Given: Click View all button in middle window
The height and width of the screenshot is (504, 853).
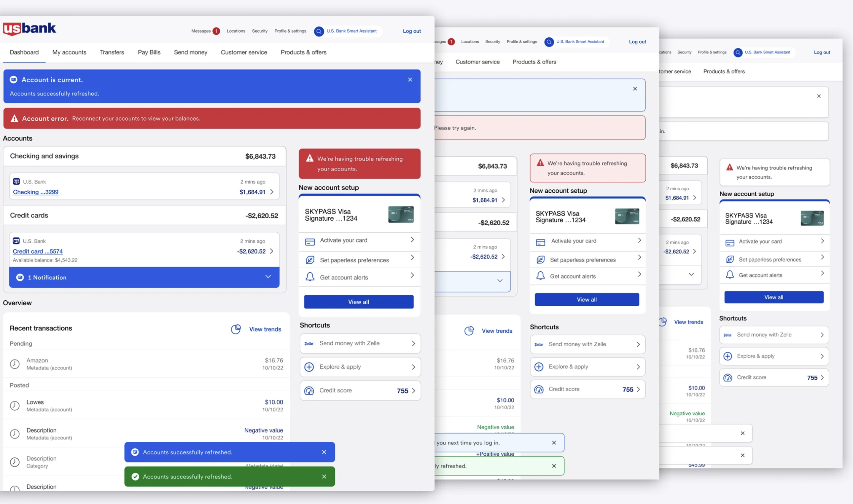Looking at the screenshot, I should point(587,299).
